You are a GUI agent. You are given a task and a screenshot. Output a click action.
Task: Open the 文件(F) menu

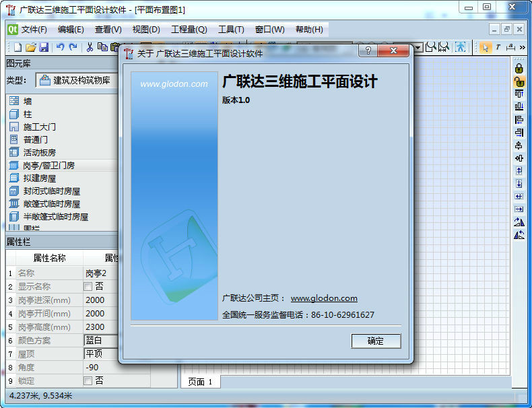pos(34,30)
